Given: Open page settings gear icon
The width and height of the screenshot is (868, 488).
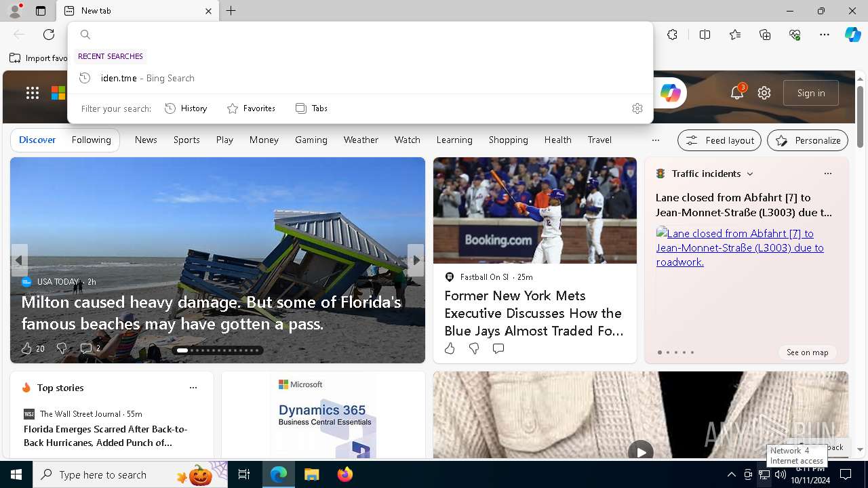Looking at the screenshot, I should [x=764, y=93].
